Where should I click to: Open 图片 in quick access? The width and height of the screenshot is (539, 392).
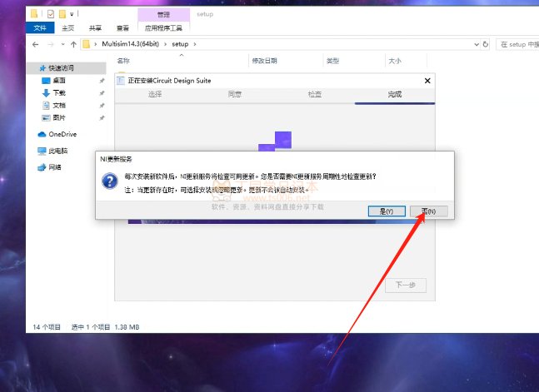(x=59, y=118)
